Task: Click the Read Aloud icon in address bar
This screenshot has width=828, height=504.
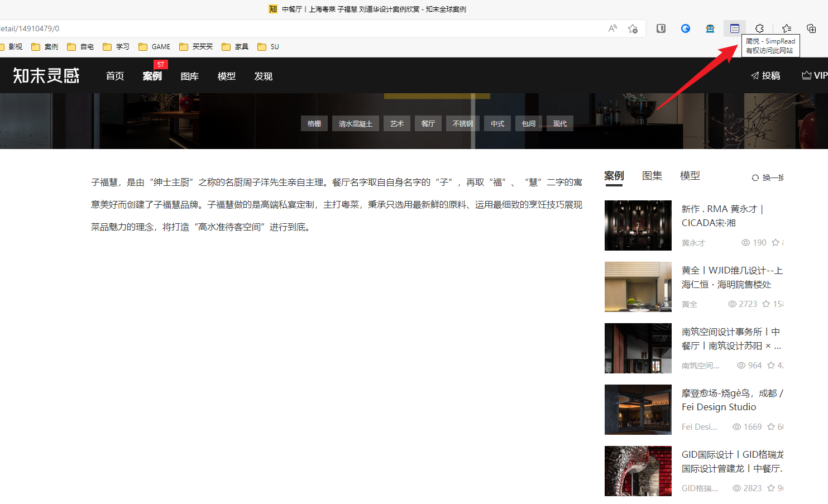Action: 612,28
